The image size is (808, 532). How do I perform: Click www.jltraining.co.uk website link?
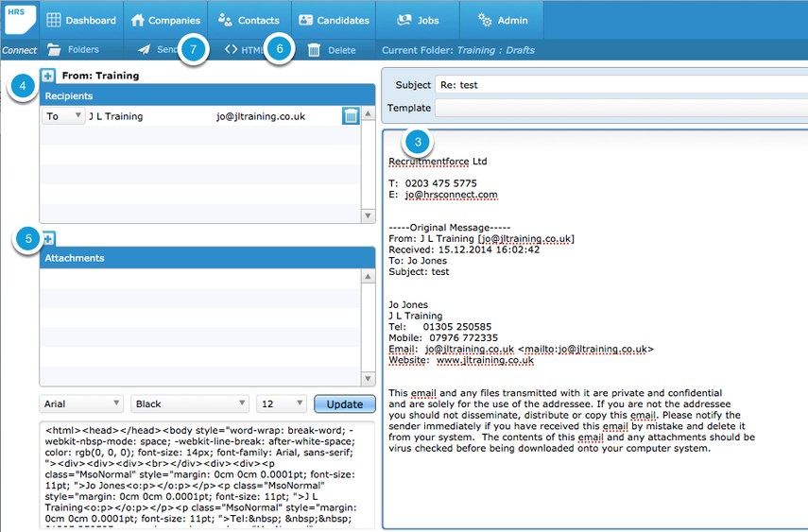pyautogui.click(x=485, y=360)
